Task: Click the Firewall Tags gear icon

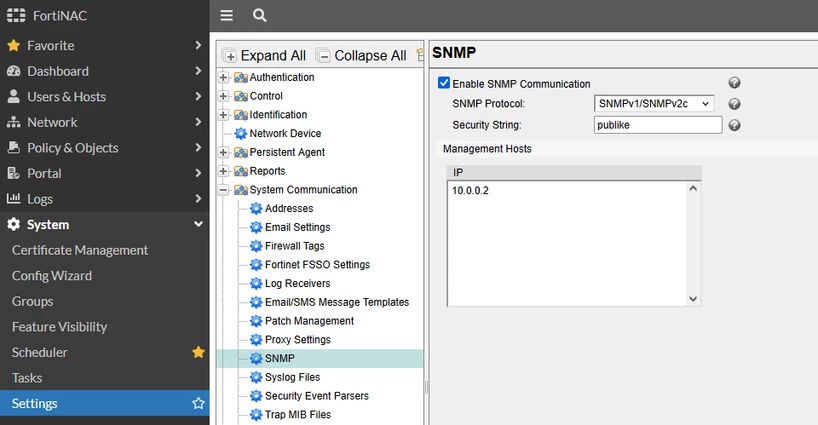Action: [x=256, y=246]
